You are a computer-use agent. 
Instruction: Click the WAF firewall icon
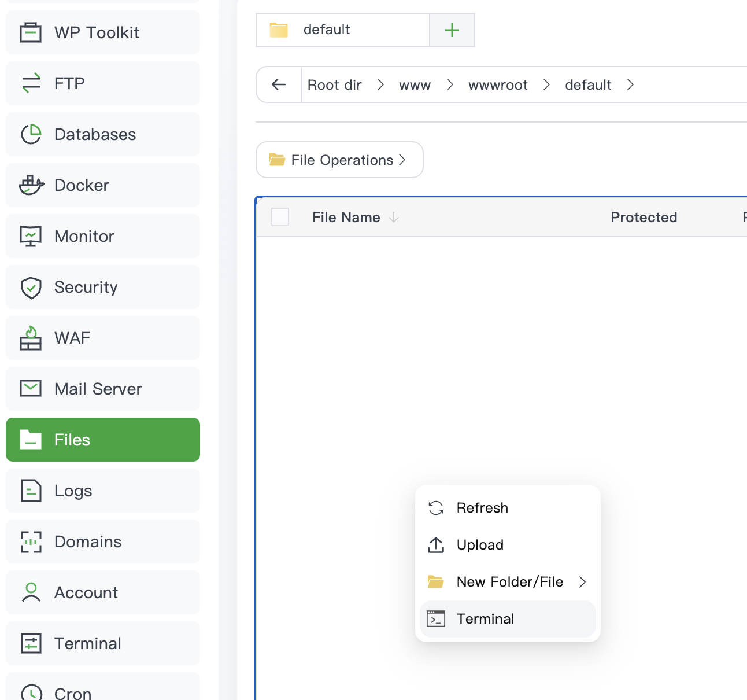tap(31, 338)
